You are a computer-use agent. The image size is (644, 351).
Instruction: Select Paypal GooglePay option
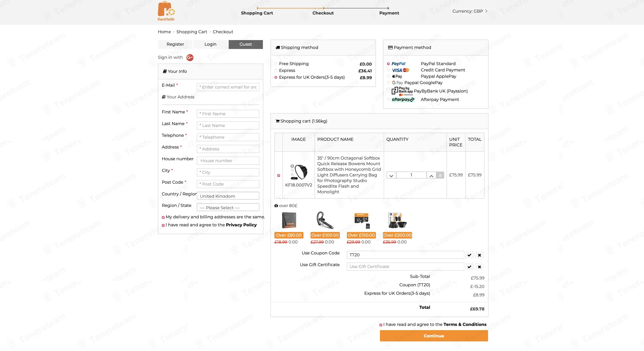pyautogui.click(x=388, y=83)
